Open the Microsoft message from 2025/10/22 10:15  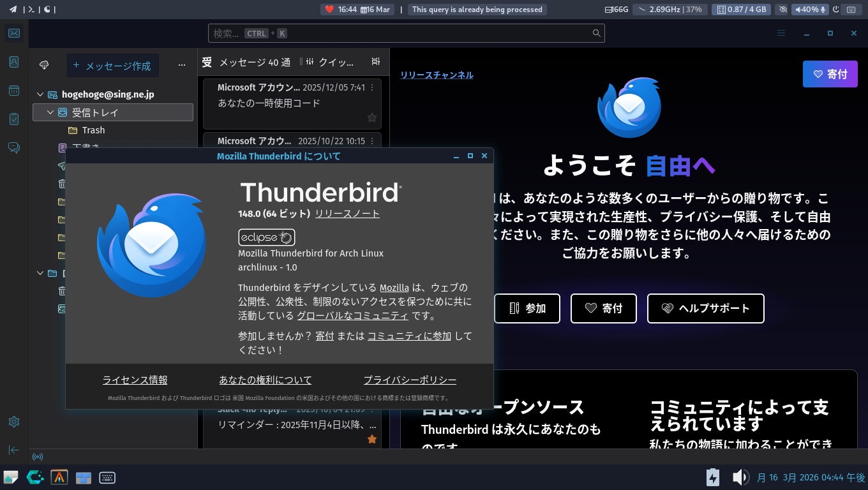point(292,140)
